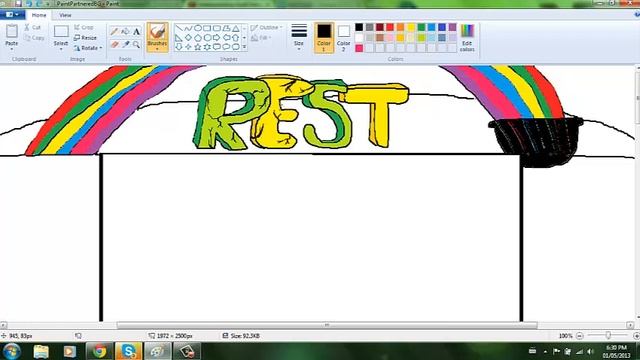Click the Paste clipboard icon
The width and height of the screenshot is (640, 360).
[12, 31]
